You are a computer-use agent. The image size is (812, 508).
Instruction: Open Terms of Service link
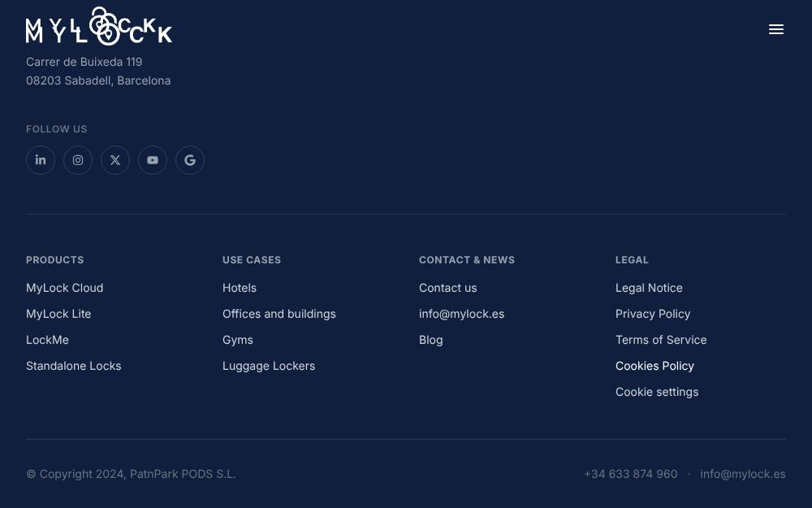click(x=661, y=340)
